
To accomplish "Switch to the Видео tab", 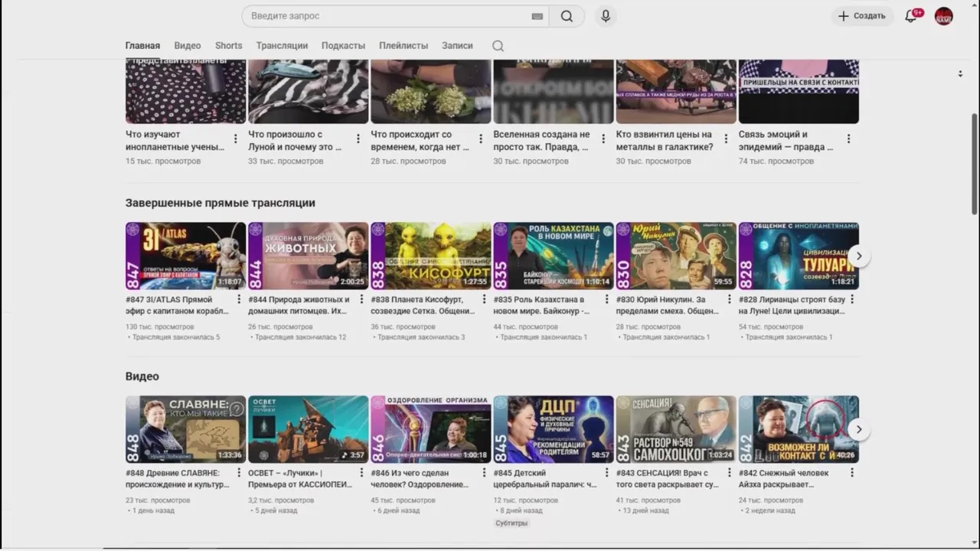I will pyautogui.click(x=188, y=46).
